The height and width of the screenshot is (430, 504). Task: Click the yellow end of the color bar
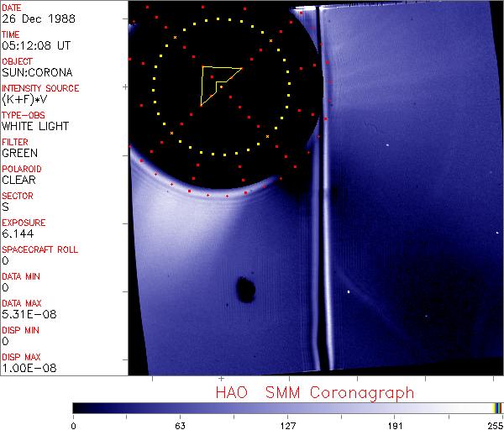click(x=497, y=407)
